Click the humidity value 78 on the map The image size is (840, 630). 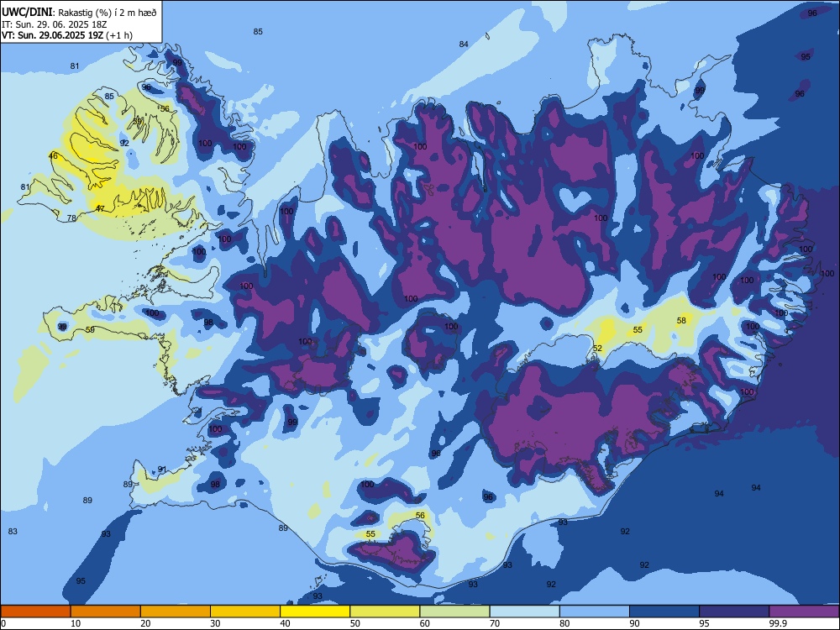click(71, 218)
